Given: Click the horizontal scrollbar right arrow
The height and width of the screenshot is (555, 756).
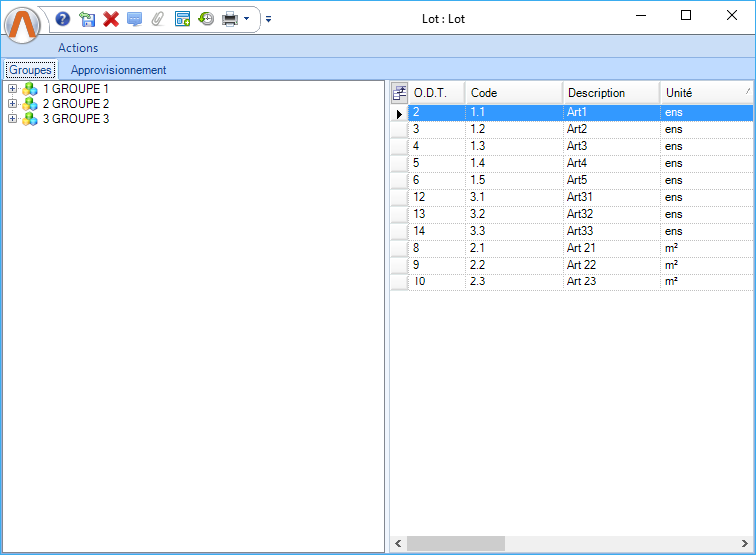Looking at the screenshot, I should click(x=744, y=544).
